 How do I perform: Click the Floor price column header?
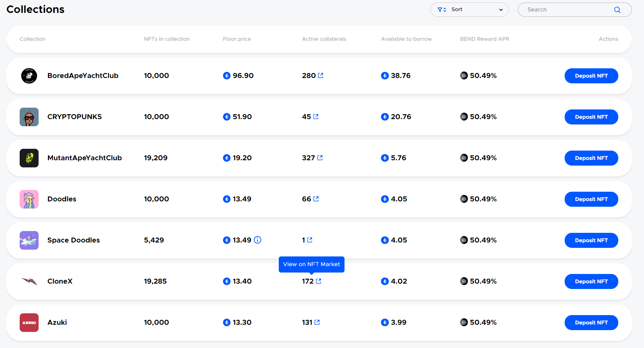click(x=237, y=39)
